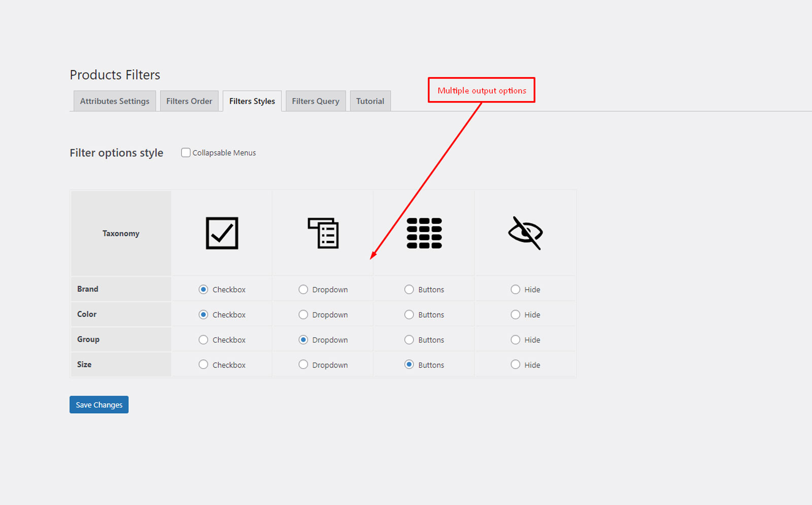Select Hide option for Color taxonomy

pos(515,315)
